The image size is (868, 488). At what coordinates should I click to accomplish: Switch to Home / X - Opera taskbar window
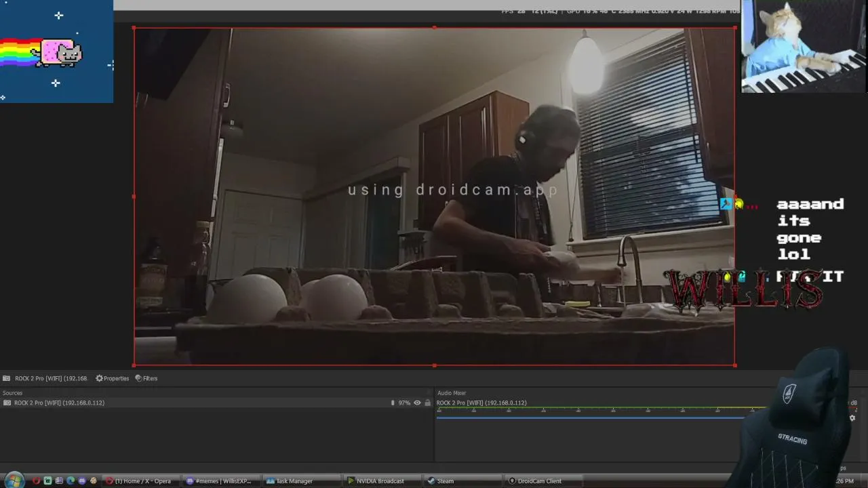(x=142, y=481)
